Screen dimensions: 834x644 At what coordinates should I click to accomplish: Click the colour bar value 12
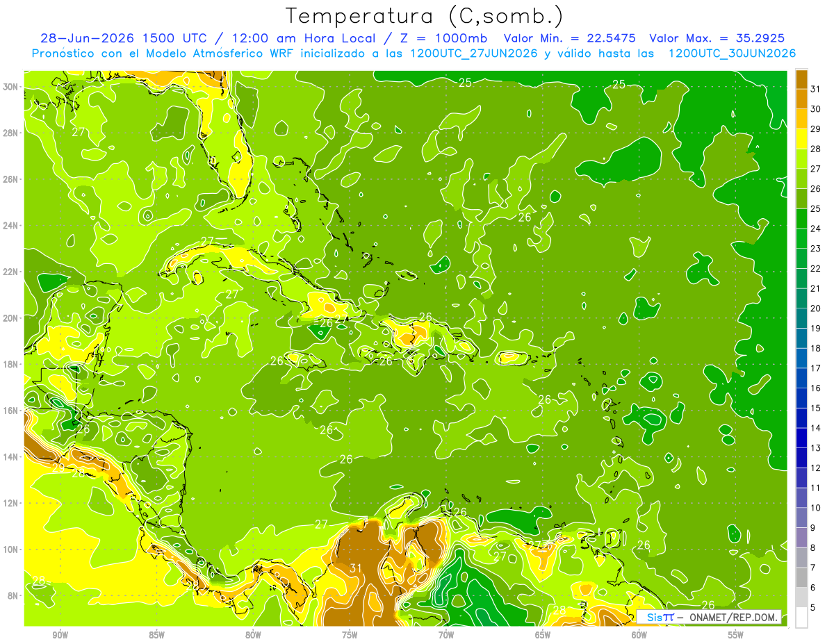(x=816, y=468)
